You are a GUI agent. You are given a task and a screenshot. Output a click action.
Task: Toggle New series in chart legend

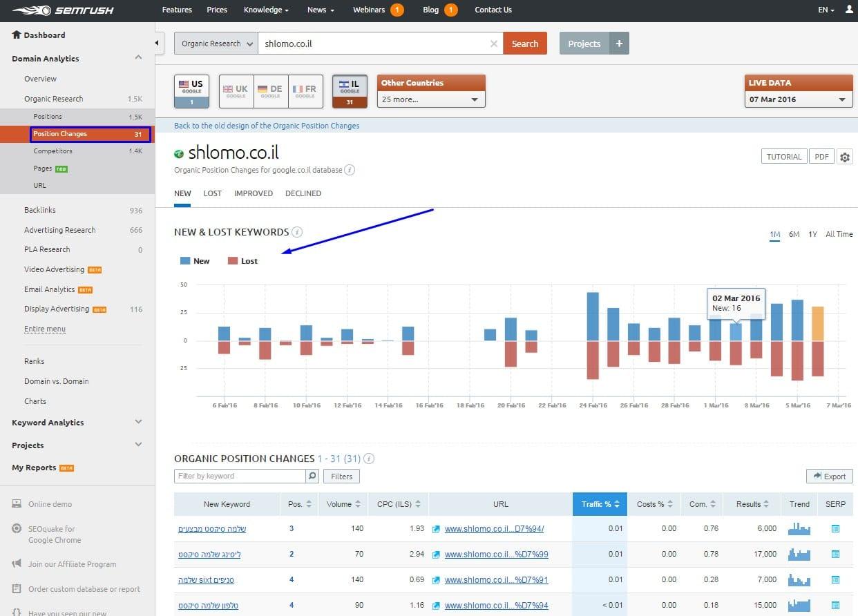click(x=195, y=261)
